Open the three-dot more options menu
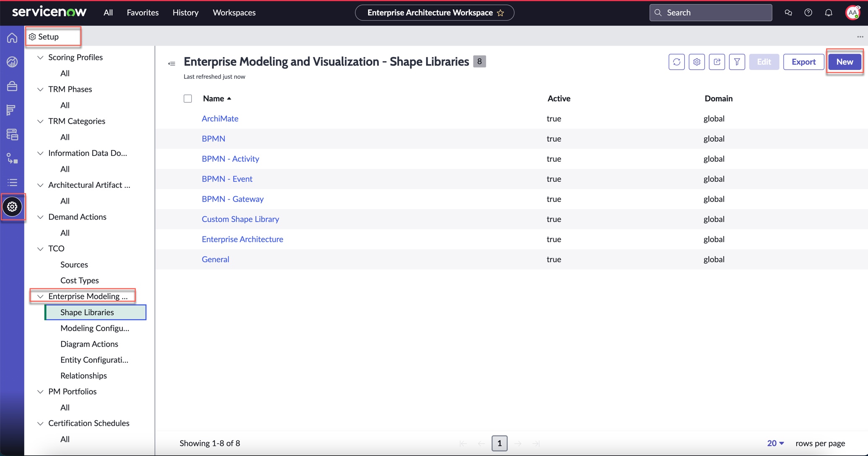This screenshot has height=456, width=868. [x=860, y=37]
